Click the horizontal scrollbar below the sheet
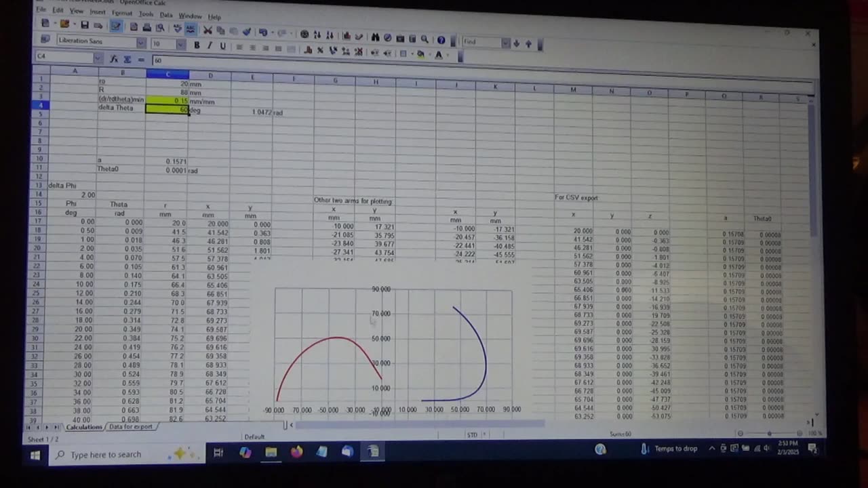The width and height of the screenshot is (868, 488). [417, 425]
